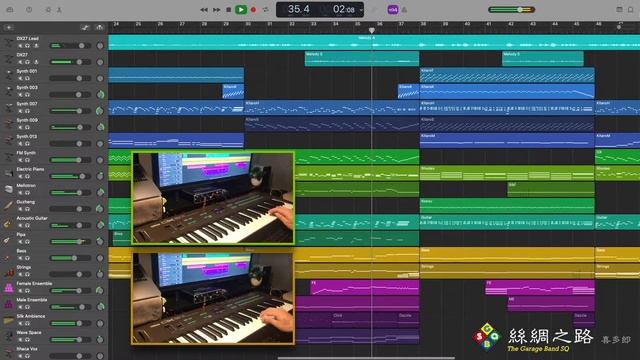Toggle cycle mode in the transport bar
The width and height of the screenshot is (640, 360).
[266, 10]
